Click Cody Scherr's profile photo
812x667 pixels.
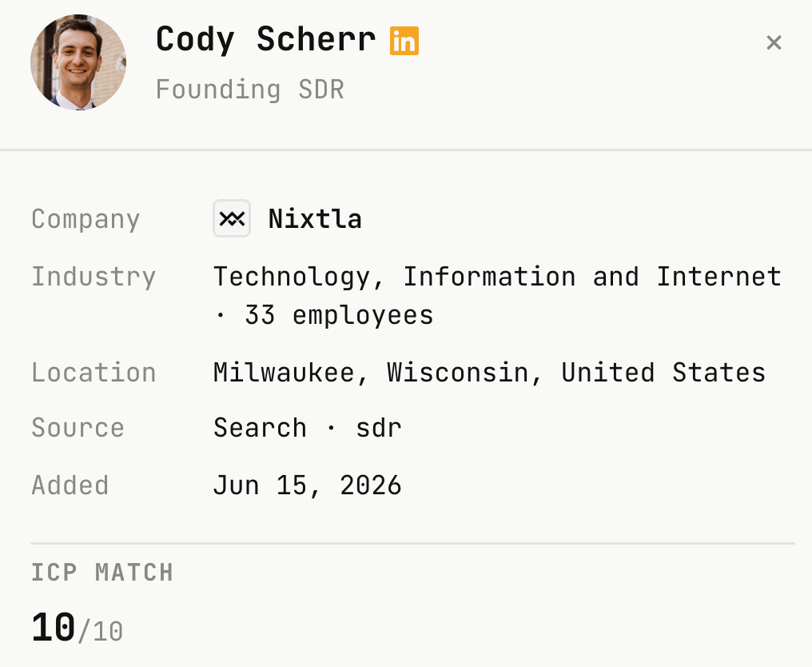pos(78,62)
